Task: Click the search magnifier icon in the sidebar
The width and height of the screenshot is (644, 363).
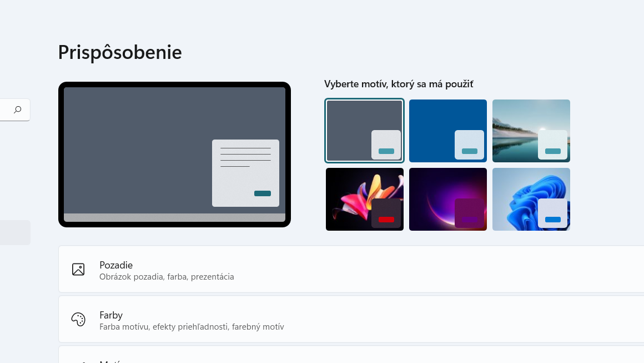Action: pos(17,110)
